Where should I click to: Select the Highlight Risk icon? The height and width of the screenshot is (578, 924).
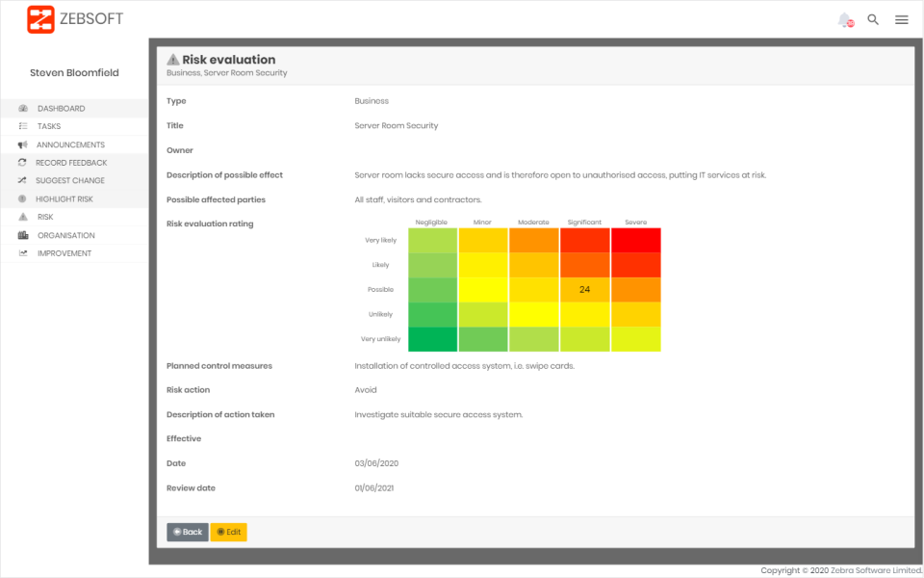click(24, 198)
